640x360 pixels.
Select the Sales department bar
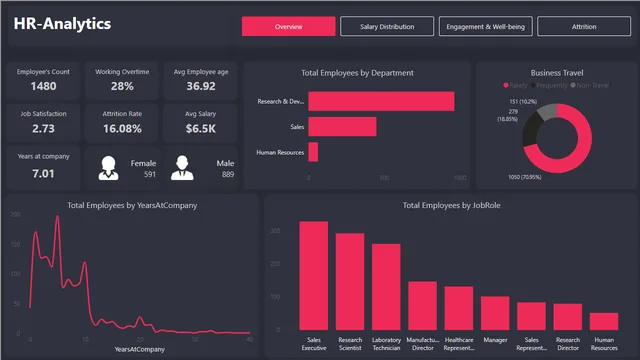pos(342,127)
